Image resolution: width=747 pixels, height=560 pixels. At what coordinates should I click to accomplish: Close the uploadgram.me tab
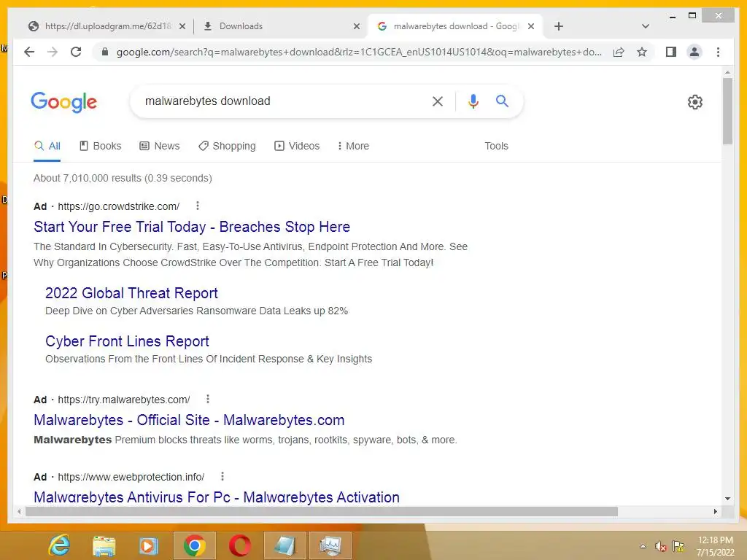click(x=182, y=26)
